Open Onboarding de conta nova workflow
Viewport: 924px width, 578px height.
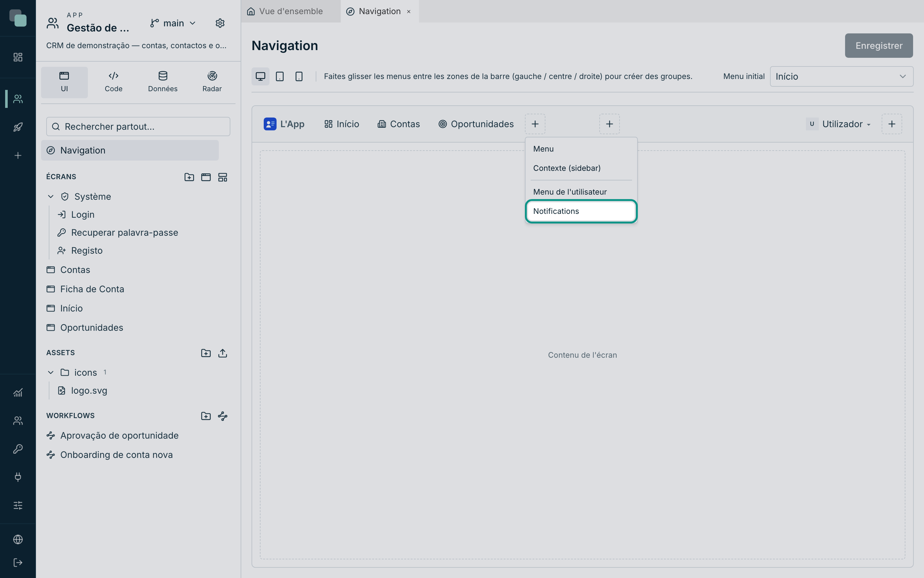point(110,454)
